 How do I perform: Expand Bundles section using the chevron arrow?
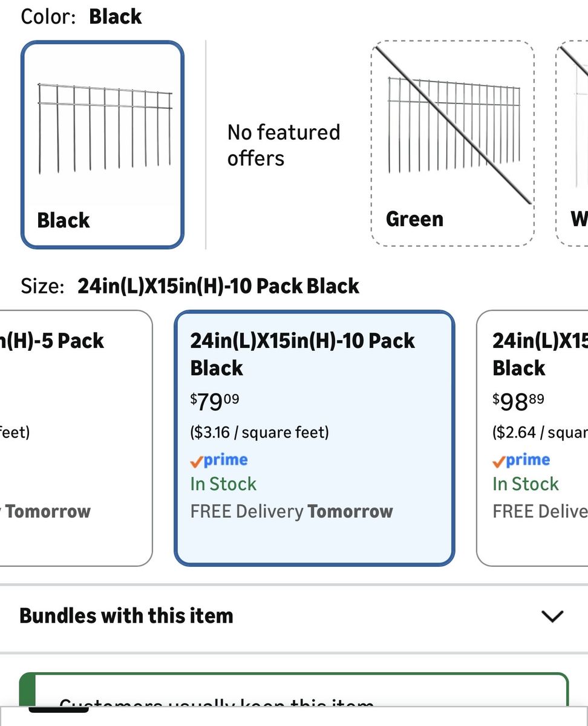[x=552, y=616]
